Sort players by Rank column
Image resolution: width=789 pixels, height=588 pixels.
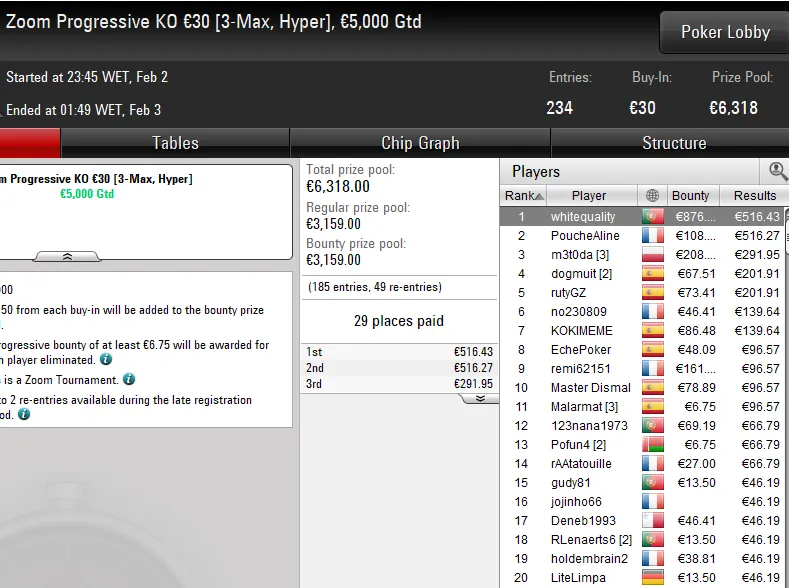coord(523,196)
